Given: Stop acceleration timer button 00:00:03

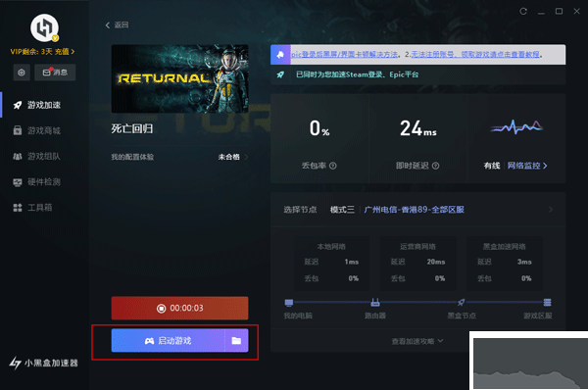Looking at the screenshot, I should [179, 309].
